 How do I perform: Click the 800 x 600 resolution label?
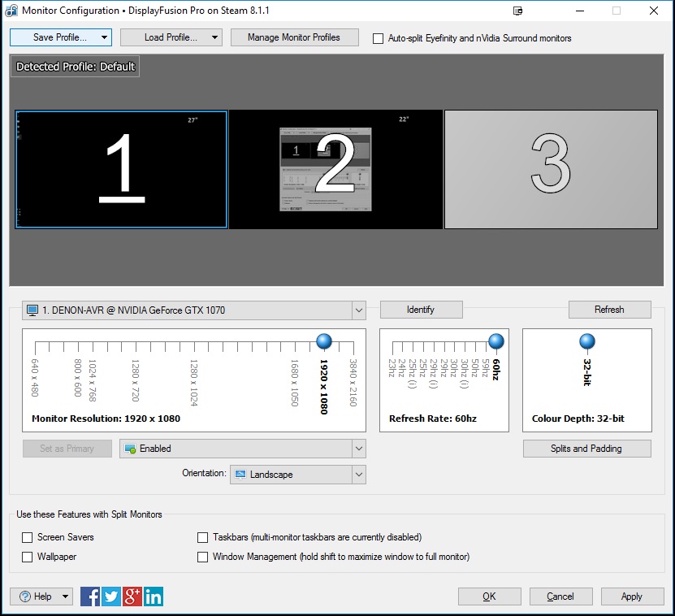(x=78, y=377)
